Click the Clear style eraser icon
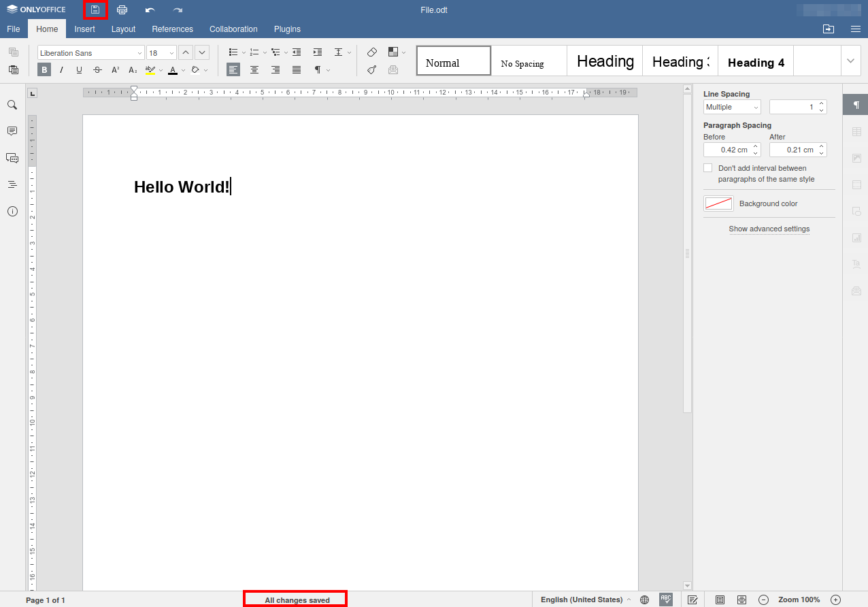This screenshot has height=607, width=868. tap(372, 52)
